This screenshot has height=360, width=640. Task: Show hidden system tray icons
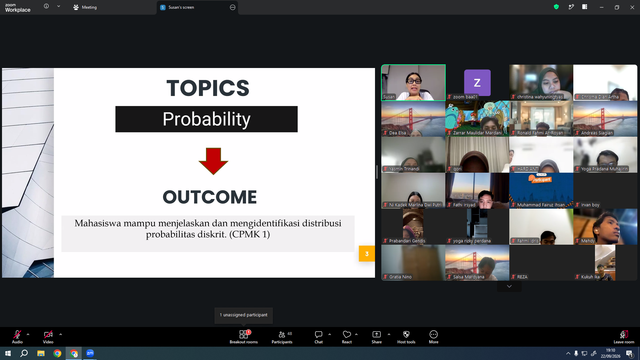[568, 353]
